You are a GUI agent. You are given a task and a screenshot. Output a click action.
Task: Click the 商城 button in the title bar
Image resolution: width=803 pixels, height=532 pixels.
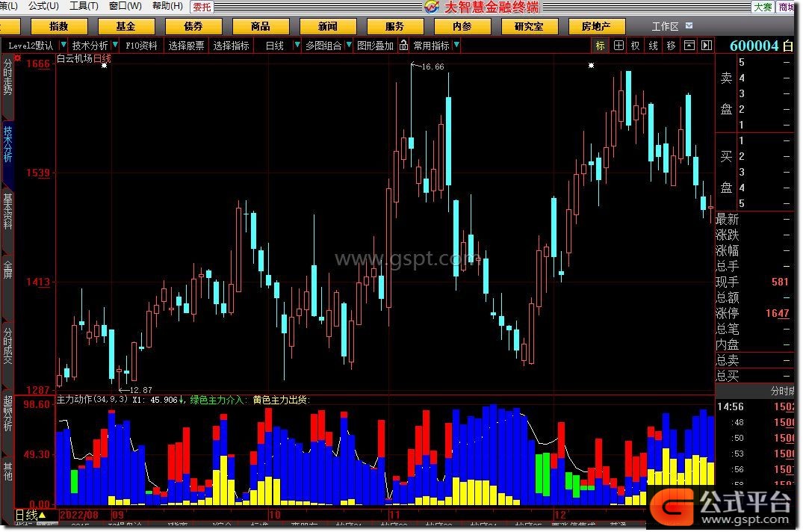pyautogui.click(x=785, y=7)
